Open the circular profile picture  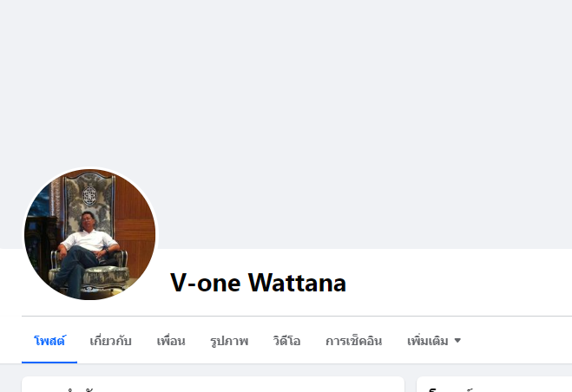click(89, 235)
